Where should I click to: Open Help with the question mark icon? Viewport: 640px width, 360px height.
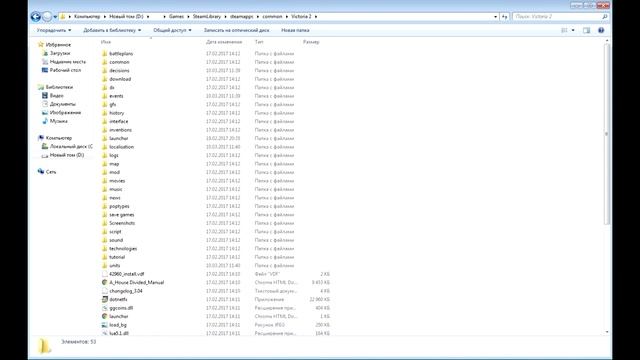[x=601, y=30]
